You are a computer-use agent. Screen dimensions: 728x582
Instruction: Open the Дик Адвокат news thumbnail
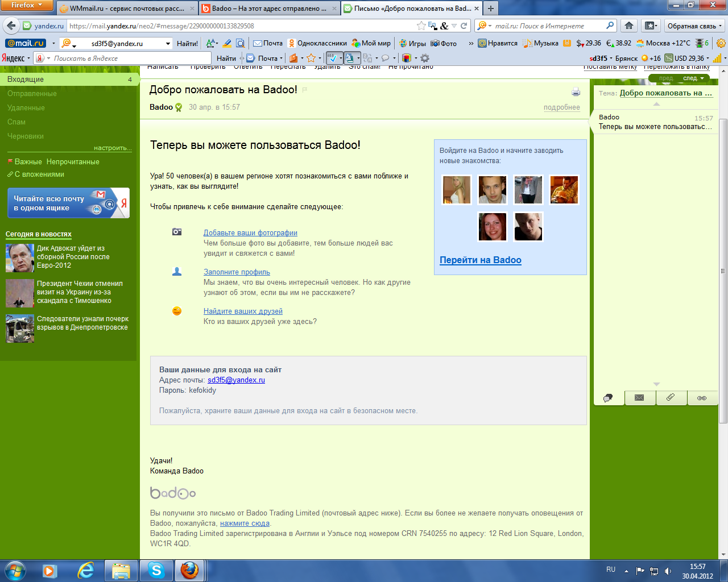pyautogui.click(x=20, y=258)
